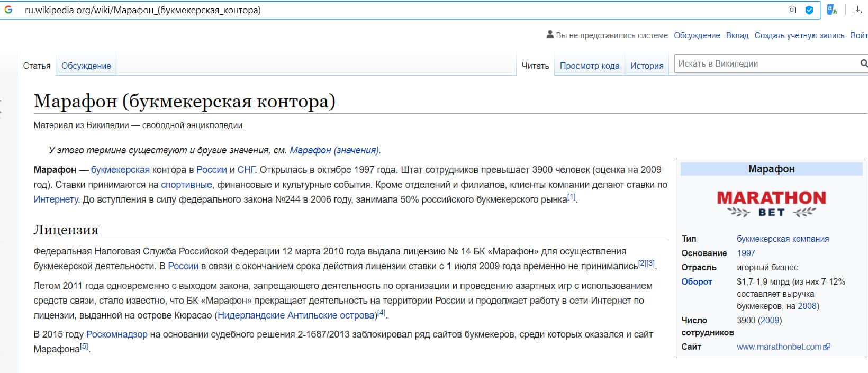Click footnote reference [2]

pyautogui.click(x=642, y=263)
